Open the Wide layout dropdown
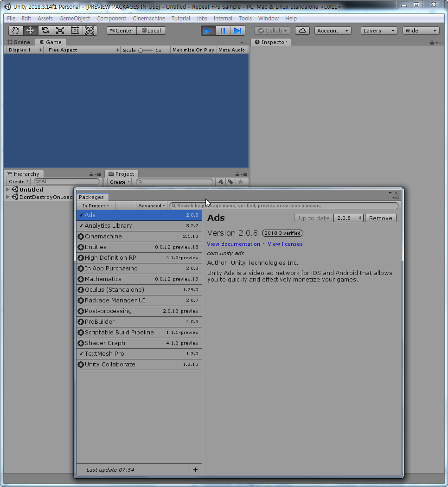This screenshot has height=487, width=448. (421, 31)
